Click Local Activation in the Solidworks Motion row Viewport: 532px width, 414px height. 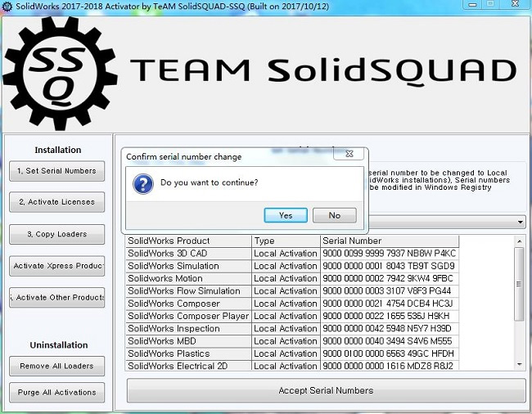pyautogui.click(x=286, y=279)
